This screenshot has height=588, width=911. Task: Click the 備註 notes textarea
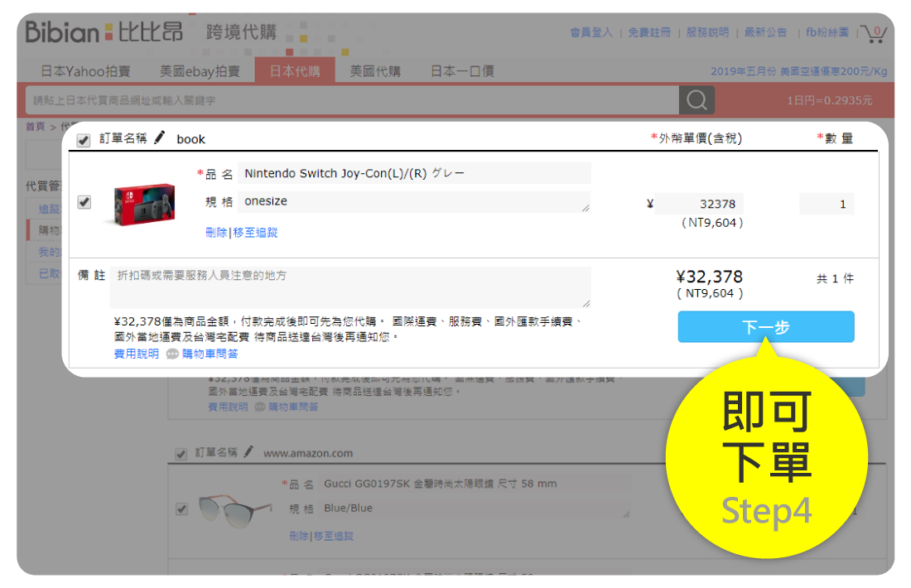pos(350,287)
